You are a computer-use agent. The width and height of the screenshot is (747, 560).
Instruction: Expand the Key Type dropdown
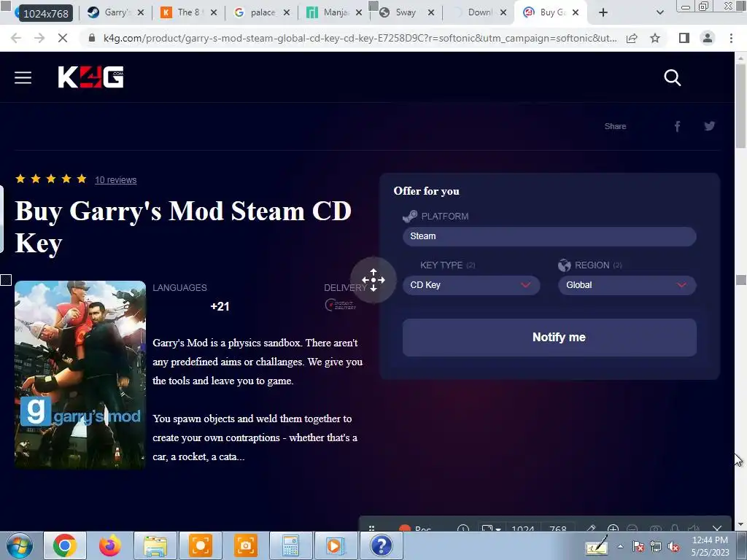(x=471, y=285)
